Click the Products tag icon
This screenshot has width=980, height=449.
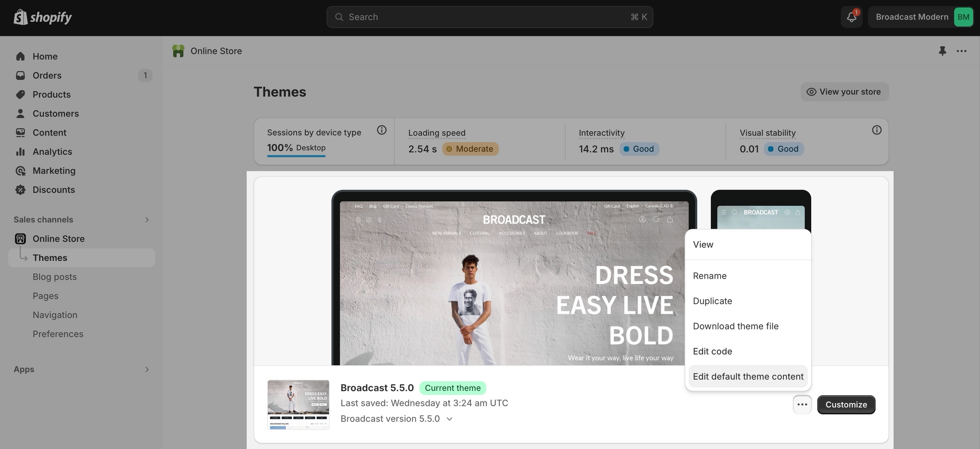(x=20, y=94)
